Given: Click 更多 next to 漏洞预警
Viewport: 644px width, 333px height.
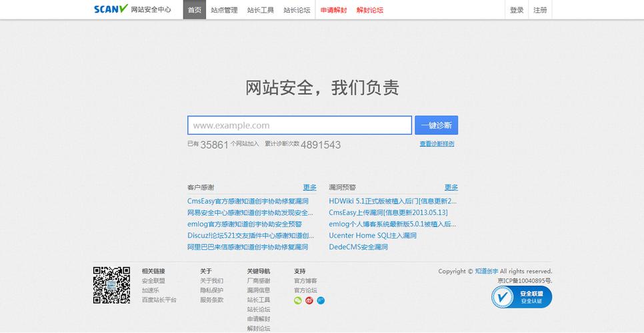Looking at the screenshot, I should coord(451,187).
